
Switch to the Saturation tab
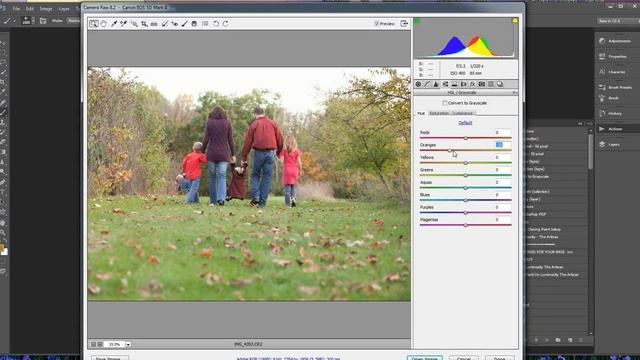click(439, 113)
